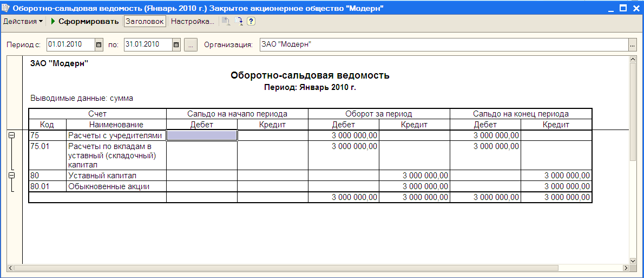Viewport: 644px width, 278px height.
Task: Open the calendar for the end date
Action: pyautogui.click(x=176, y=45)
